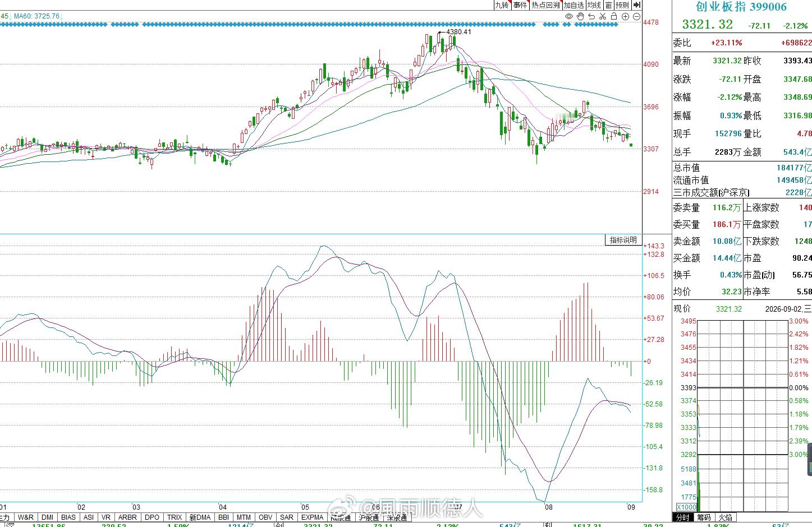Open the 热点回溯 tab
The height and width of the screenshot is (527, 812).
tap(546, 5)
